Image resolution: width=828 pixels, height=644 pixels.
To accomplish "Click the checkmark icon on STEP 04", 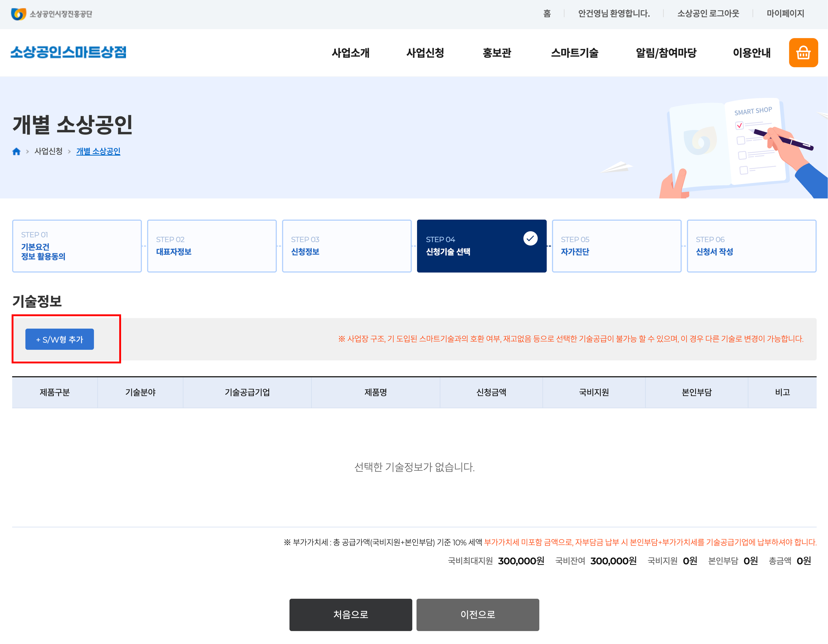I will pos(530,238).
